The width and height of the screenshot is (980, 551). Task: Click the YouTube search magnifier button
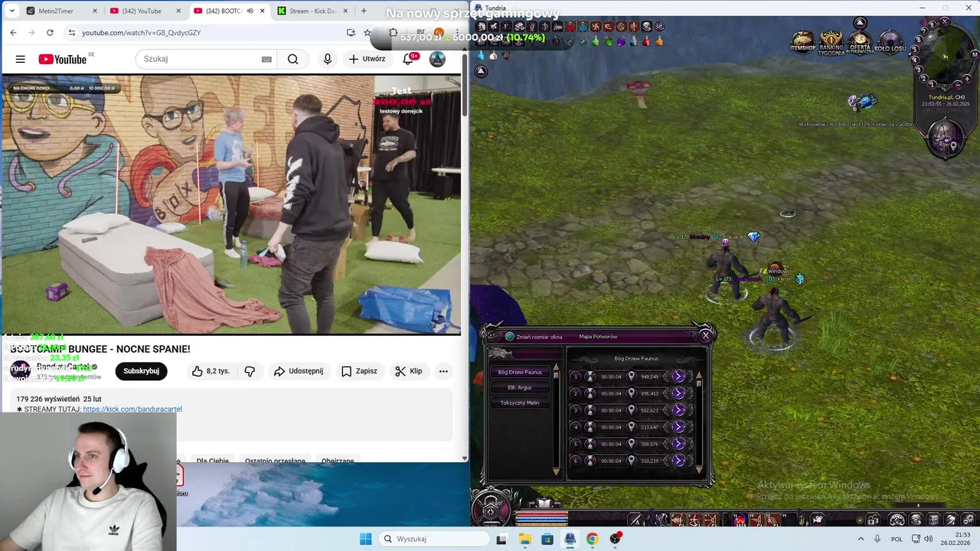tap(292, 59)
